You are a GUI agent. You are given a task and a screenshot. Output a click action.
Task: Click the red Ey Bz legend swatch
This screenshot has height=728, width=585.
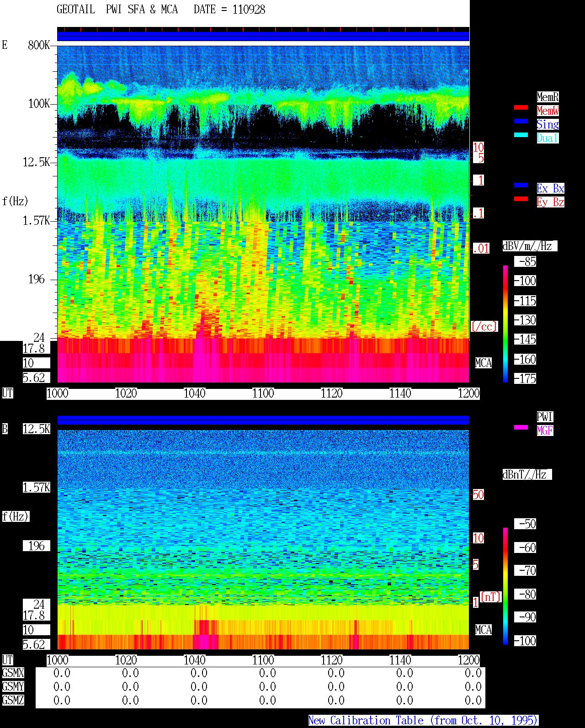521,199
